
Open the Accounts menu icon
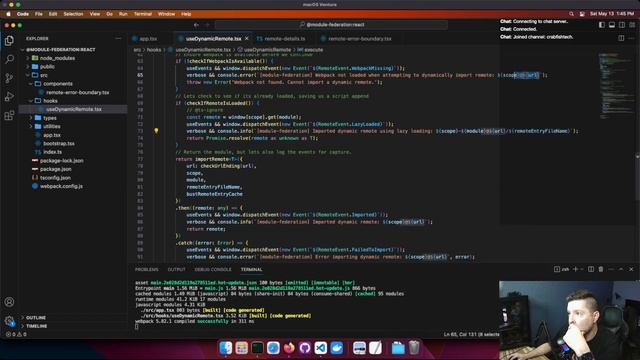(x=9, y=302)
